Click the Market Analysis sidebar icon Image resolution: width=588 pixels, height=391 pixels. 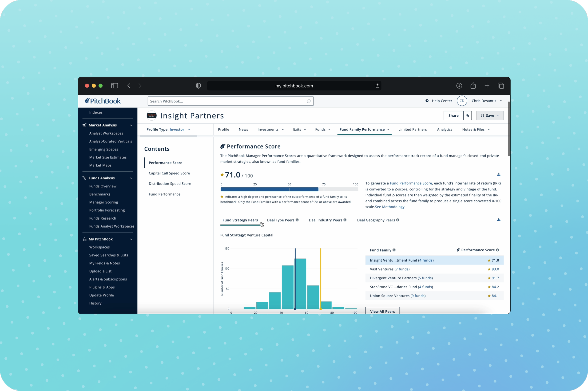coord(85,125)
